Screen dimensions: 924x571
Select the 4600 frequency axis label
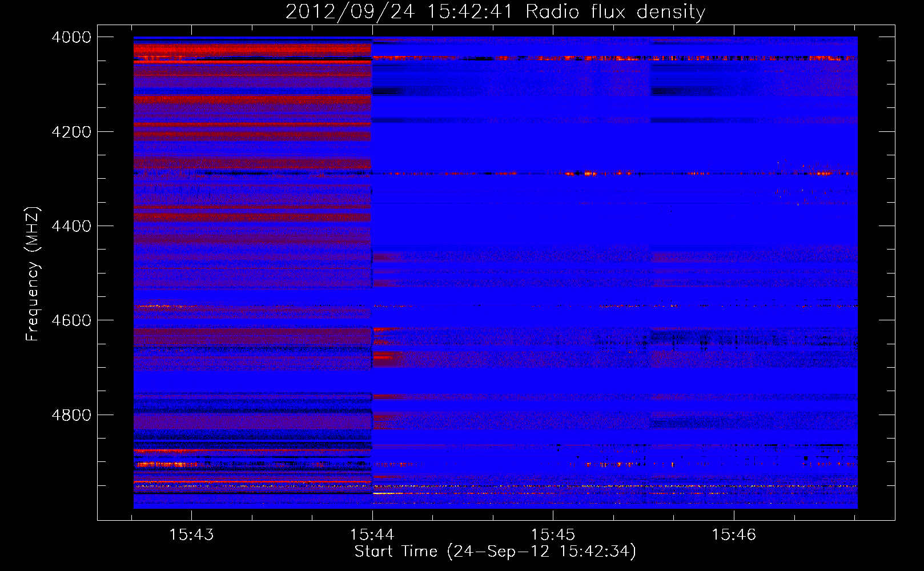pos(71,320)
